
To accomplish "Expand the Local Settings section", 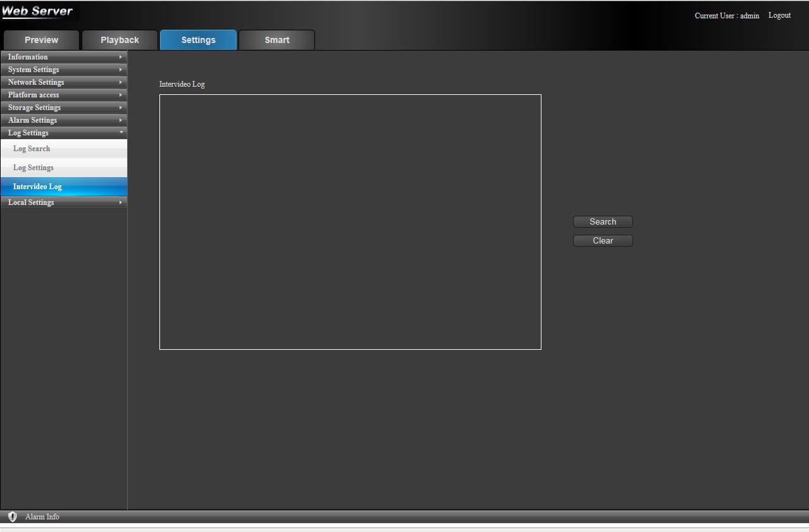I will pyautogui.click(x=63, y=202).
